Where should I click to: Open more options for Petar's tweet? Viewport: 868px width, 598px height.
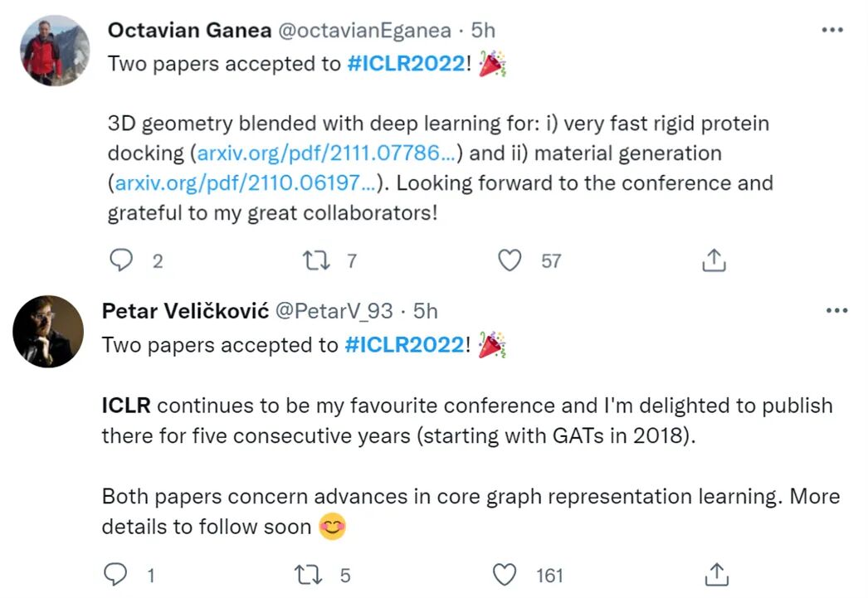pyautogui.click(x=837, y=310)
